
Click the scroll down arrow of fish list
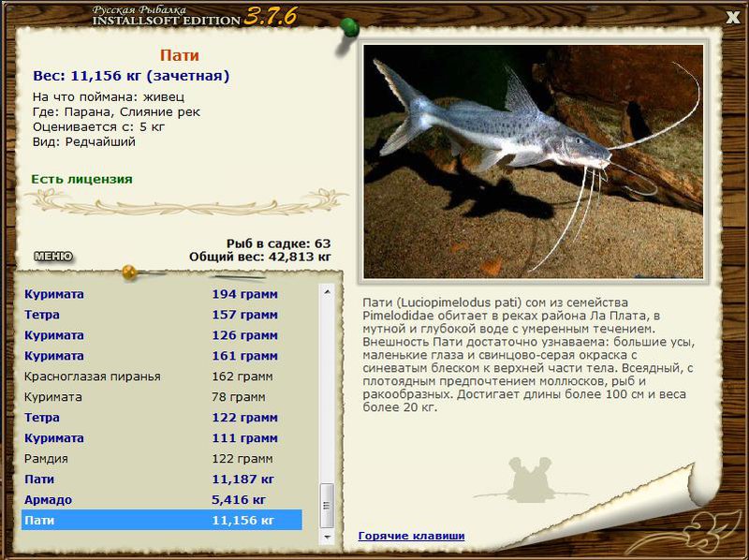[327, 538]
